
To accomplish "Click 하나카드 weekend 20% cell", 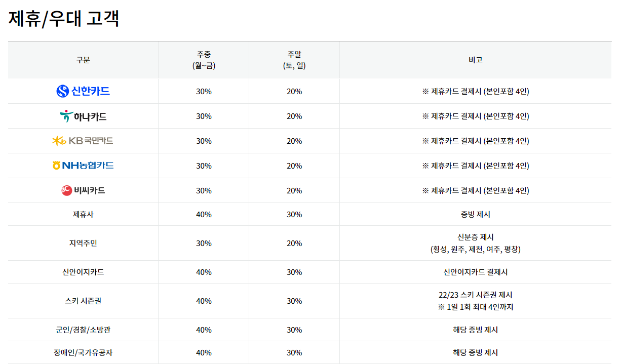I will [294, 116].
